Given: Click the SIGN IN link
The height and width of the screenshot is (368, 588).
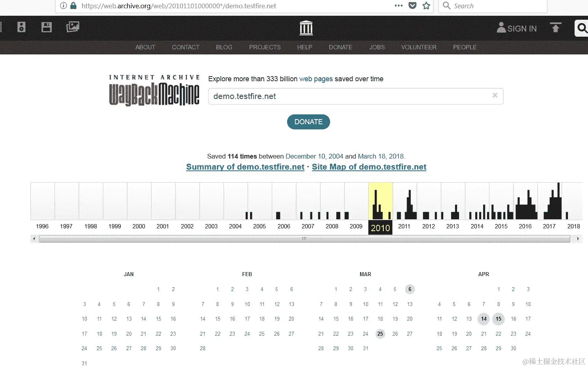Looking at the screenshot, I should click(522, 28).
